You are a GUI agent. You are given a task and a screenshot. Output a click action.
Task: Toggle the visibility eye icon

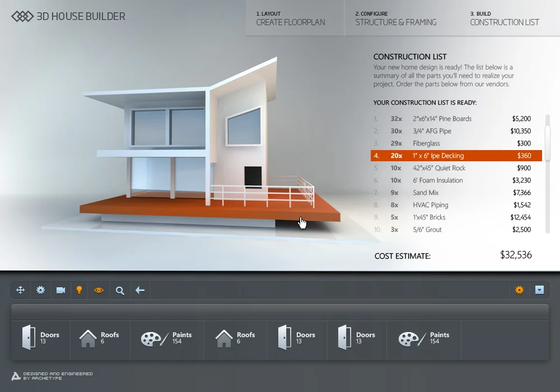(x=99, y=290)
